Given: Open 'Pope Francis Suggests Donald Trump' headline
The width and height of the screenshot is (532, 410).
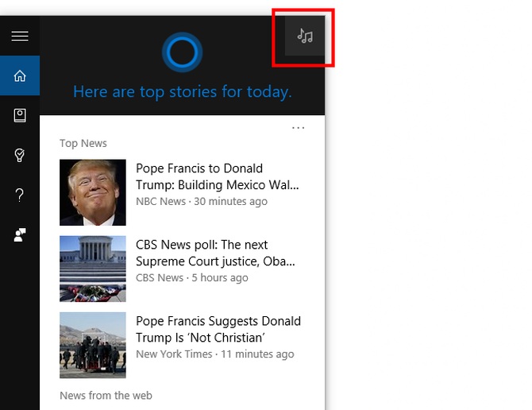Looking at the screenshot, I should click(218, 329).
